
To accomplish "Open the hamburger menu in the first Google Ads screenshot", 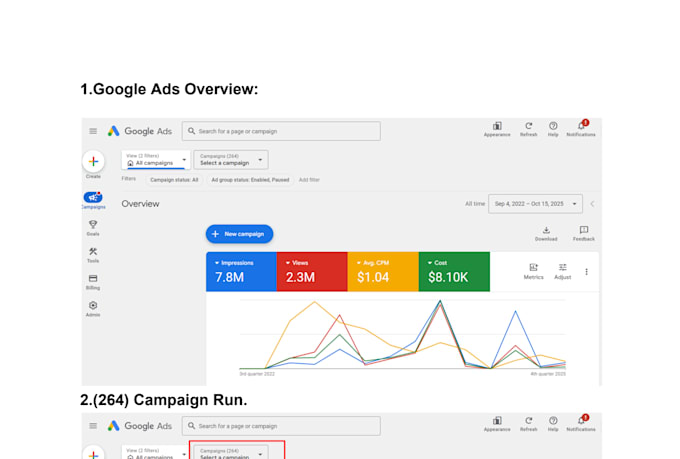I will (93, 131).
